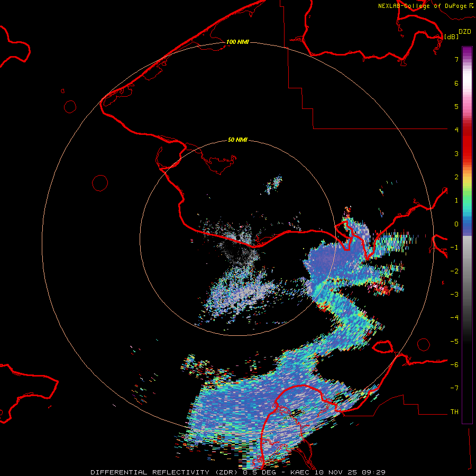Click the '0.5 DEG' elevation text in the caption
Viewport: 476px width, 476px height.
260,472
